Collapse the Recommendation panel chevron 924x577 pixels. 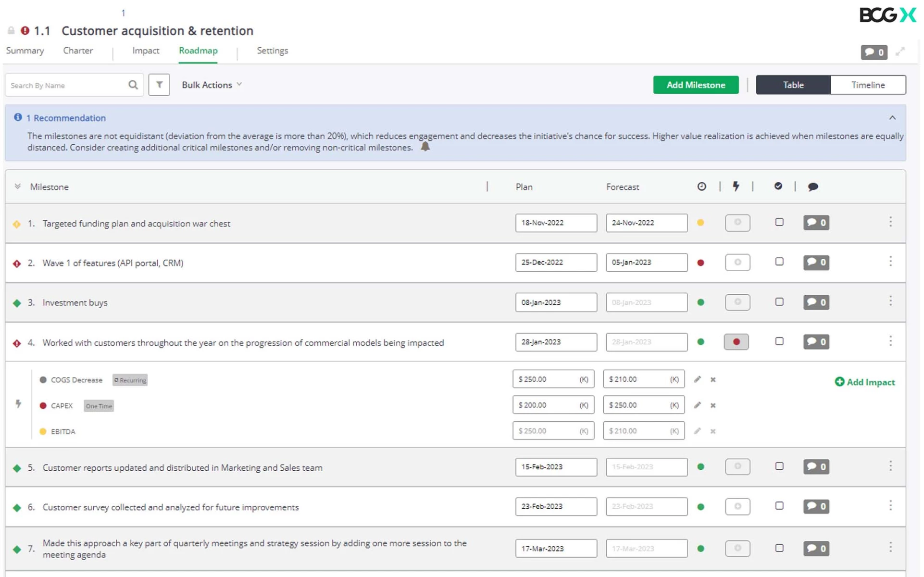(892, 118)
